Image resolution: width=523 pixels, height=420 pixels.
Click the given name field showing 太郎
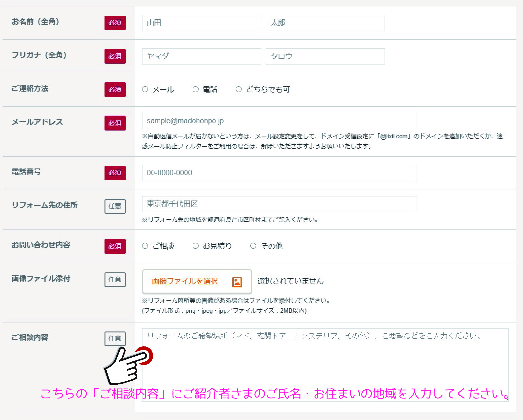coord(325,23)
